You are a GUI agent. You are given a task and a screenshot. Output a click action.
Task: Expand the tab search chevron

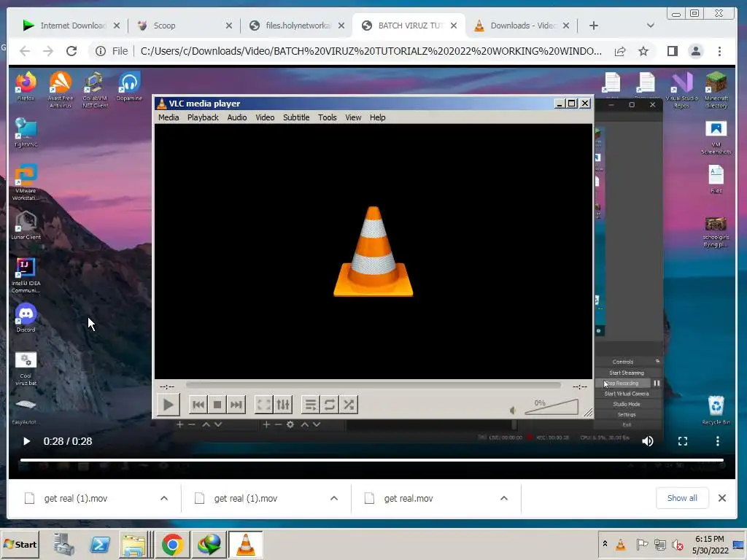(650, 26)
